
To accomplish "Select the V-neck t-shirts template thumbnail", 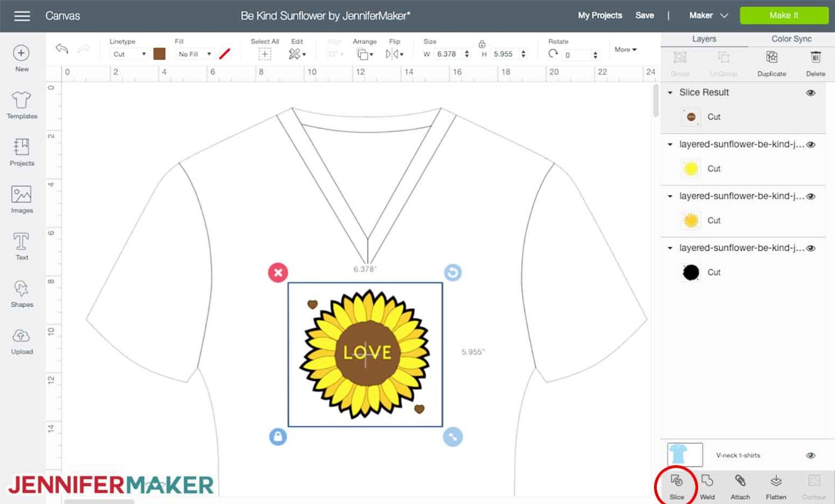I will [685, 455].
